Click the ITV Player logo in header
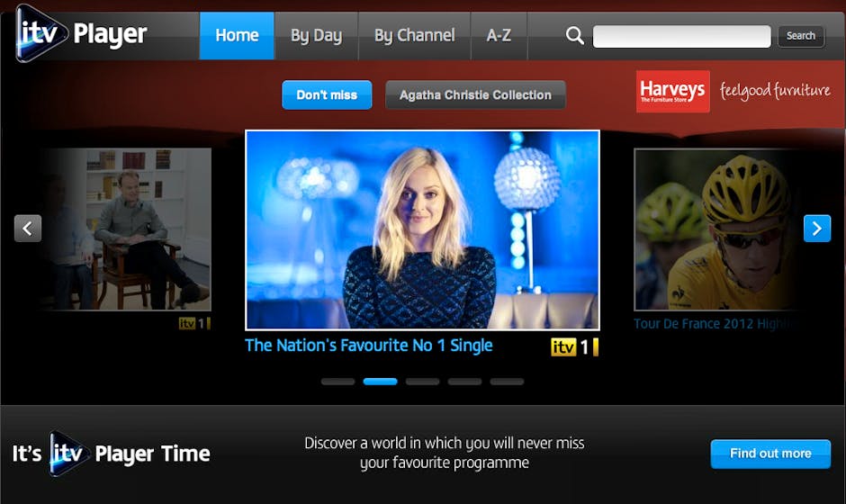Screen dimensions: 846x504 click(x=81, y=36)
